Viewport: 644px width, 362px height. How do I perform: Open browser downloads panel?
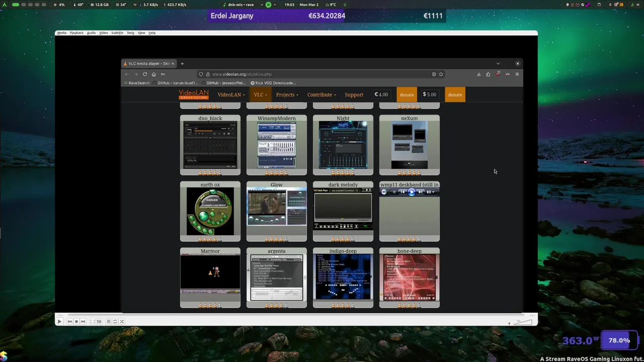pyautogui.click(x=478, y=74)
